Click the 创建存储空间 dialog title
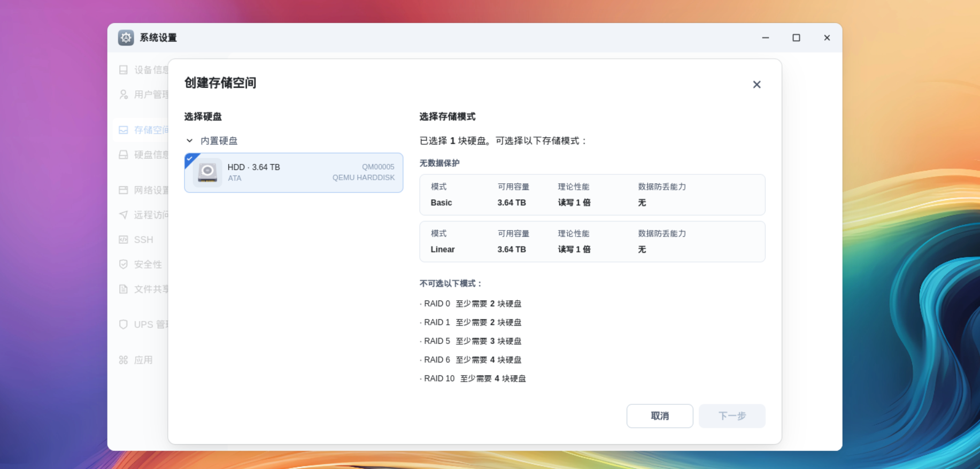This screenshot has height=469, width=980. [220, 83]
